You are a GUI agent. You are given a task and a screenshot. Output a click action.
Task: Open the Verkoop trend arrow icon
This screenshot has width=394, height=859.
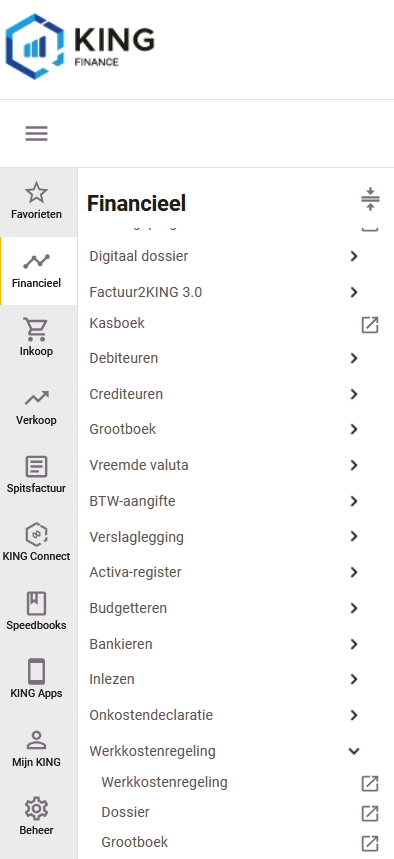[x=36, y=398]
